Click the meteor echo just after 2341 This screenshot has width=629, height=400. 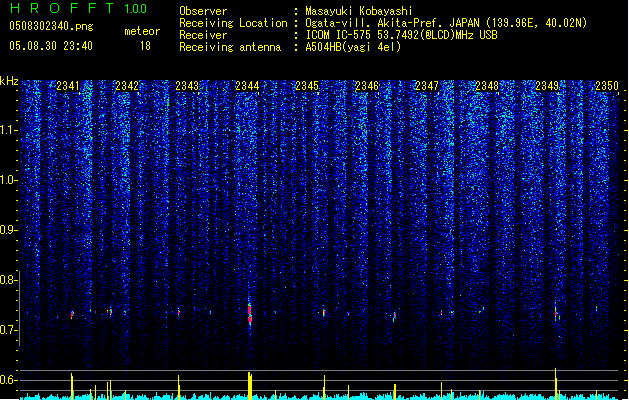click(72, 315)
